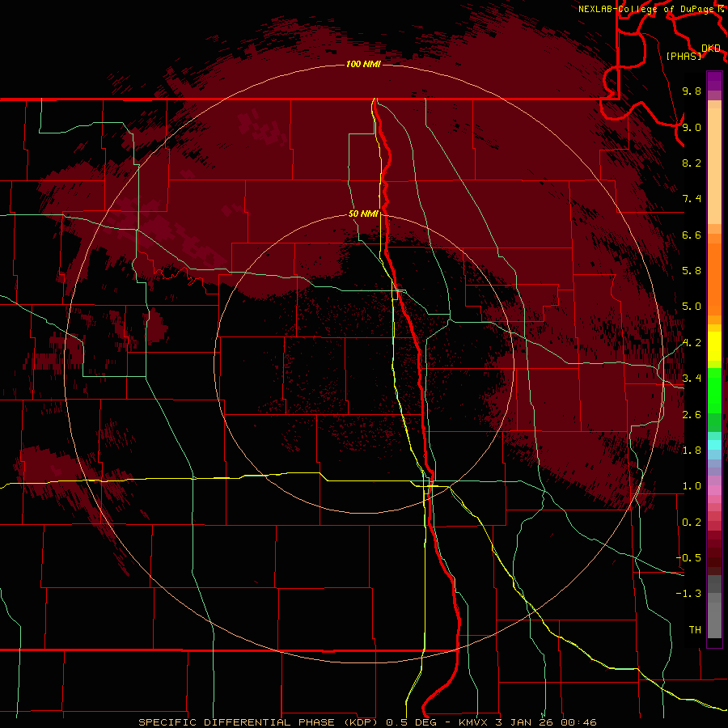Click the 50 NMI range ring label

pos(363,214)
